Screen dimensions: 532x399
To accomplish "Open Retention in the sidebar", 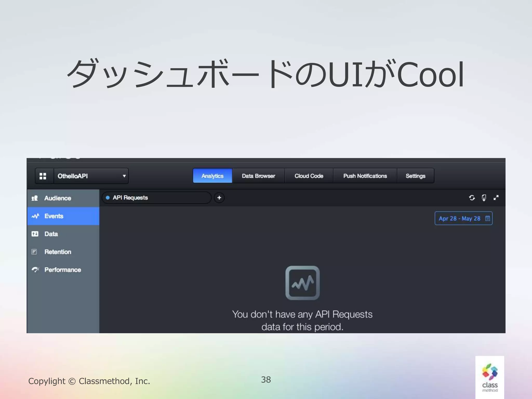I will (63, 252).
